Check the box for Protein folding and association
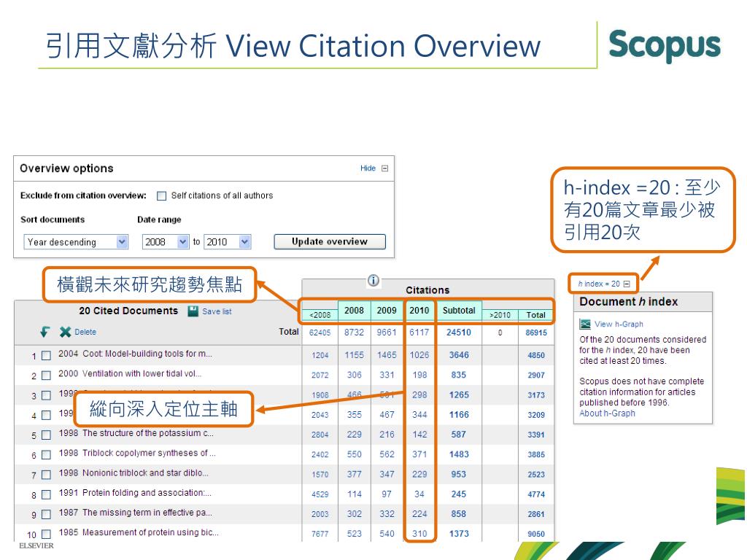This screenshot has height=560, width=747. (46, 495)
